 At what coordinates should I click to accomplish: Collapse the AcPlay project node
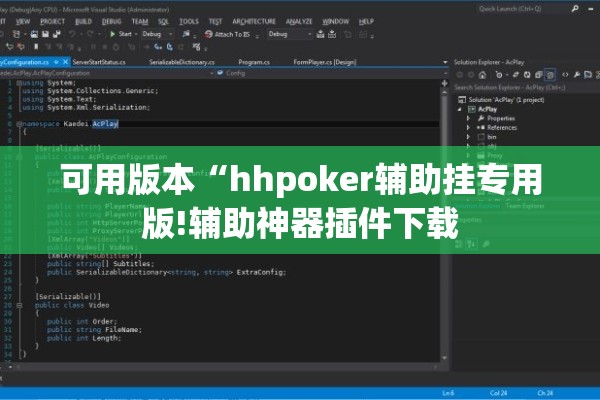(x=460, y=109)
